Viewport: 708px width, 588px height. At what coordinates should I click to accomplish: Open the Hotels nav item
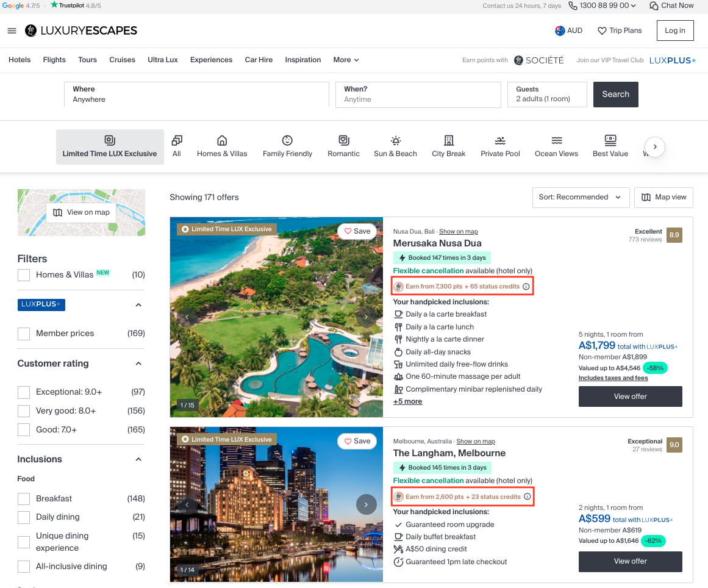pos(20,60)
